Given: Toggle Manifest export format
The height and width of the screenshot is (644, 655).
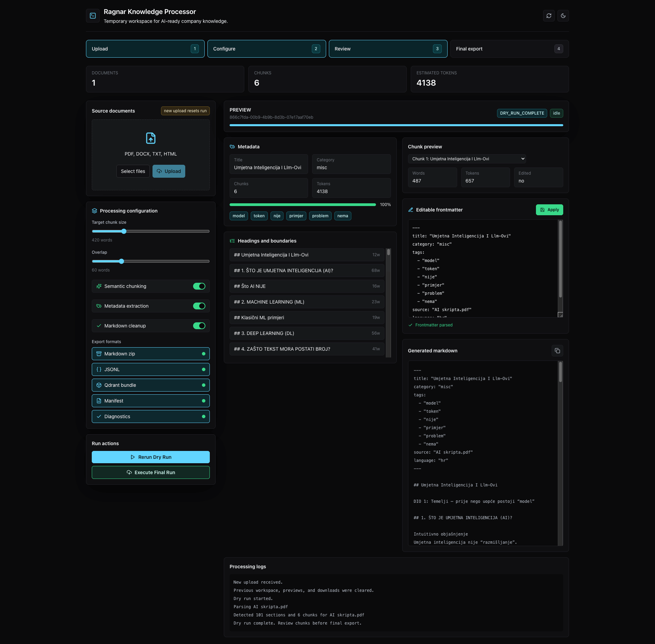Looking at the screenshot, I should (x=151, y=401).
